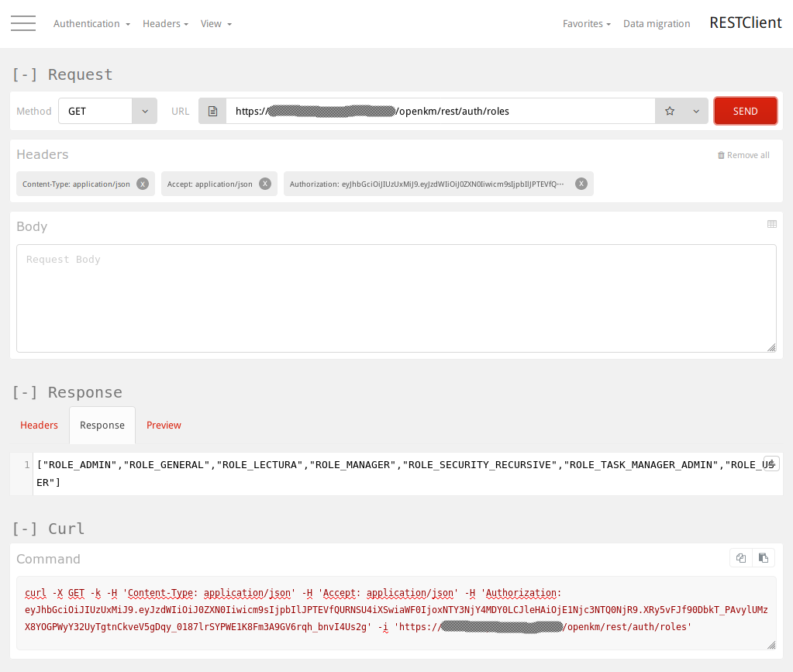This screenshot has height=672, width=793.
Task: Click Remove all headers link
Action: [743, 155]
